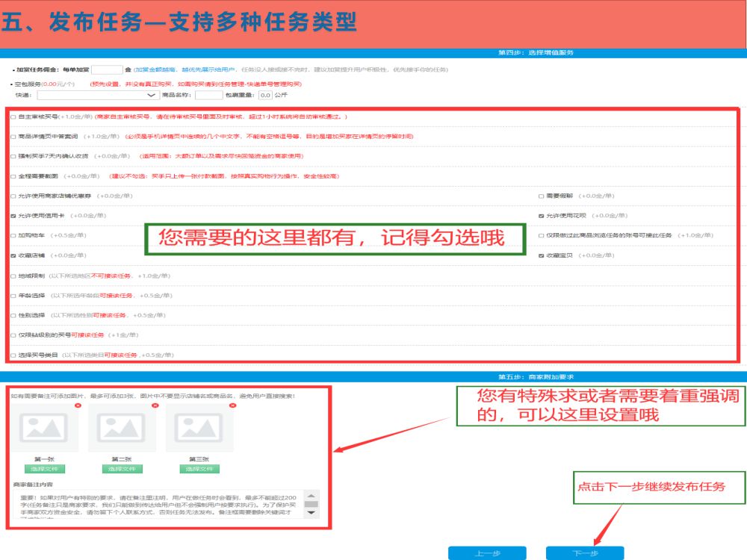Tick 性别选择 checkbox
The height and width of the screenshot is (560, 747).
click(13, 315)
